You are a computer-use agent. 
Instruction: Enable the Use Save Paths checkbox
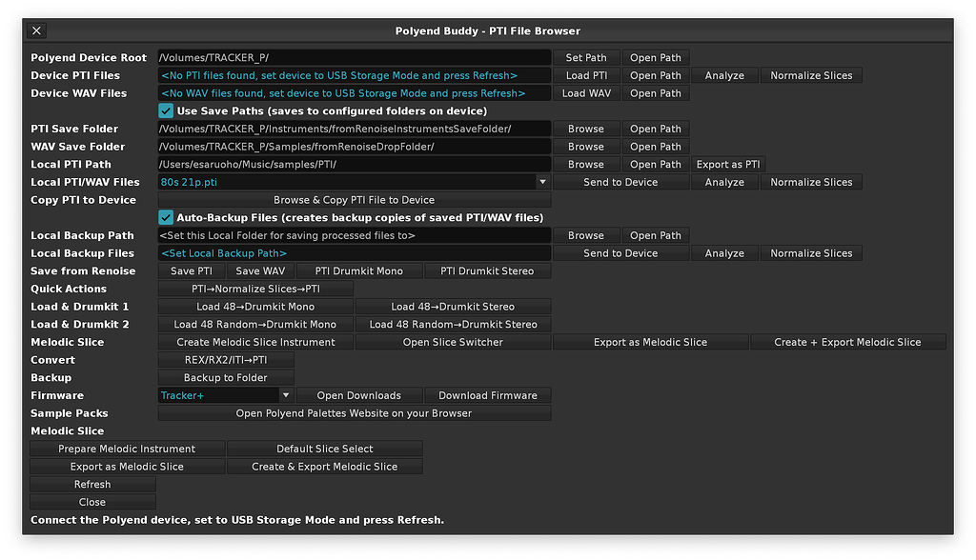pyautogui.click(x=167, y=110)
